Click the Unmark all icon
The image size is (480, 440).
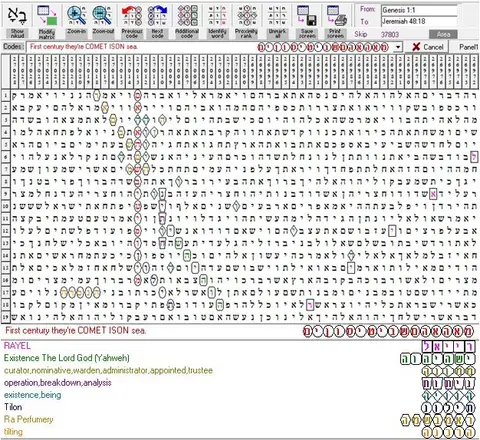(x=277, y=15)
